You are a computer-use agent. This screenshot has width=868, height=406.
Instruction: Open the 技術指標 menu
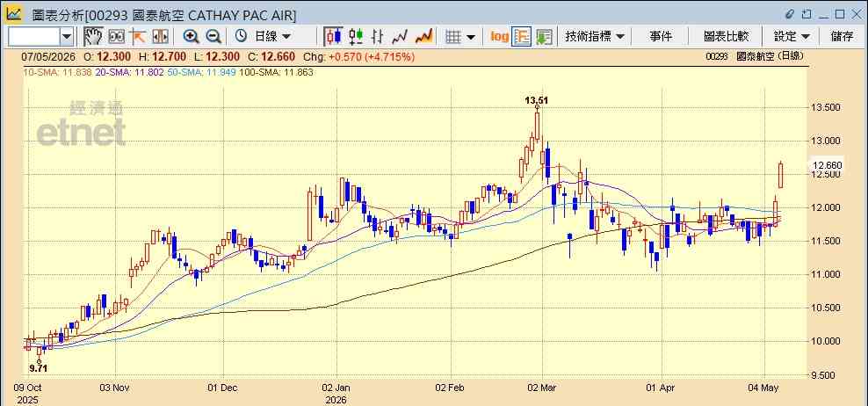[595, 37]
